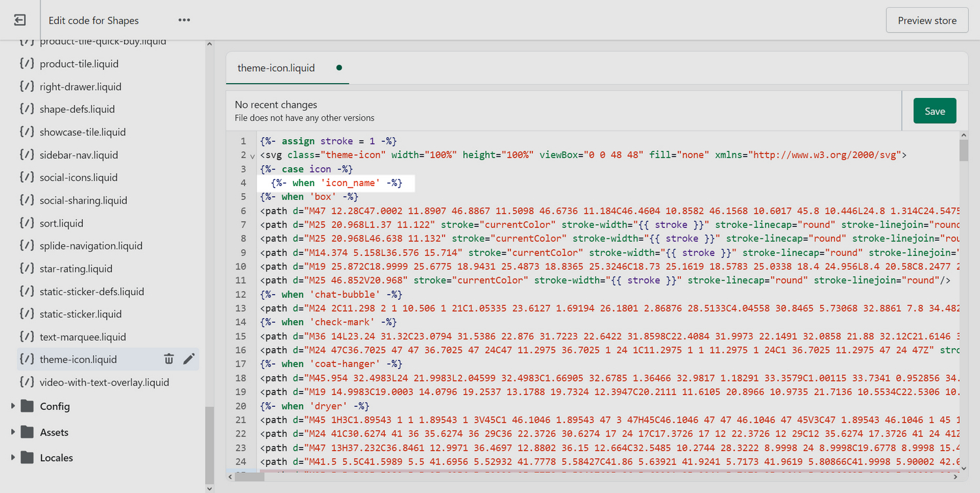Image resolution: width=980 pixels, height=493 pixels.
Task: Expand the Assets folder arrow
Action: 12,432
